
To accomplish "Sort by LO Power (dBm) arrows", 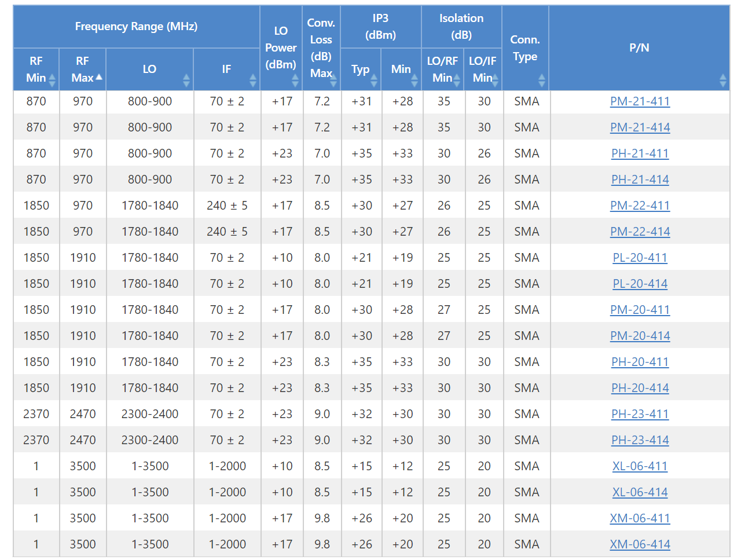I will pyautogui.click(x=295, y=80).
